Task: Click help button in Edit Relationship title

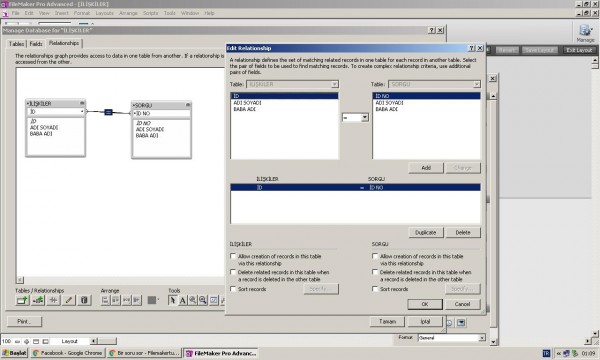Action: coord(471,48)
